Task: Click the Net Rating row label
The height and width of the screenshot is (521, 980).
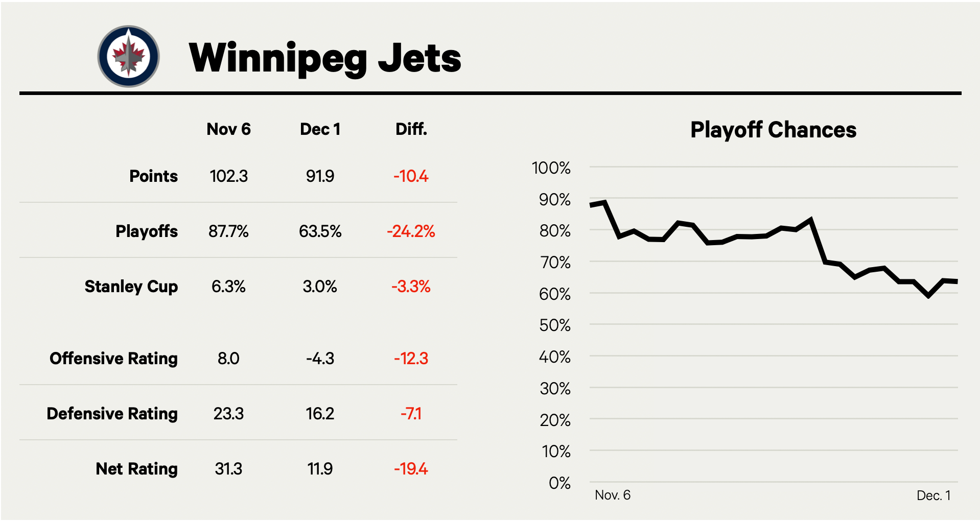Action: pos(136,469)
